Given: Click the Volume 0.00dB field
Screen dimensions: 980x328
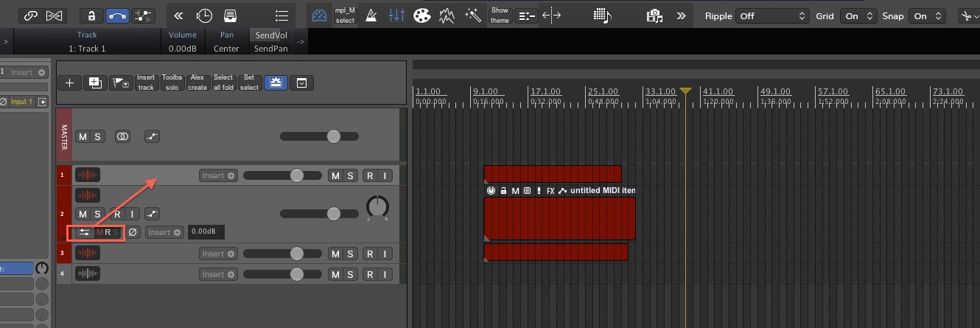Looking at the screenshot, I should pyautogui.click(x=182, y=42).
